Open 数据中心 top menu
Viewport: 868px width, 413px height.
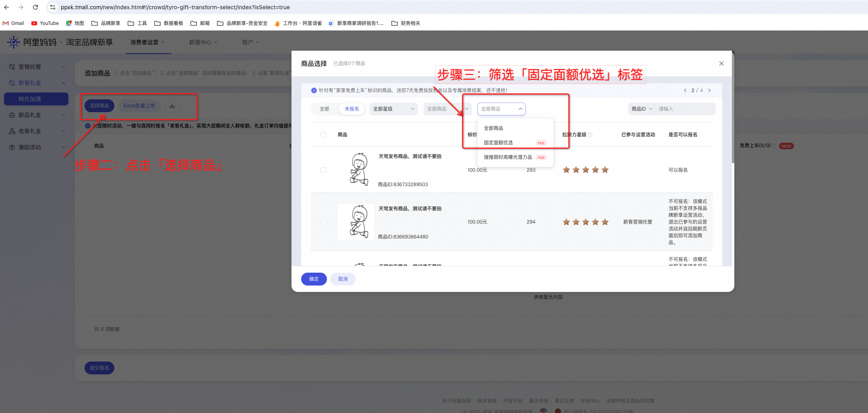(203, 42)
